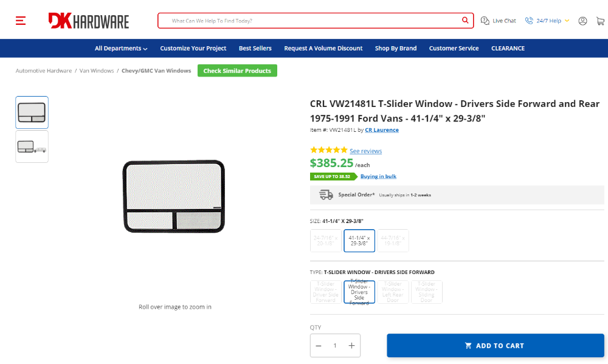
Task: Click the DK Hardware logo
Action: tap(88, 21)
